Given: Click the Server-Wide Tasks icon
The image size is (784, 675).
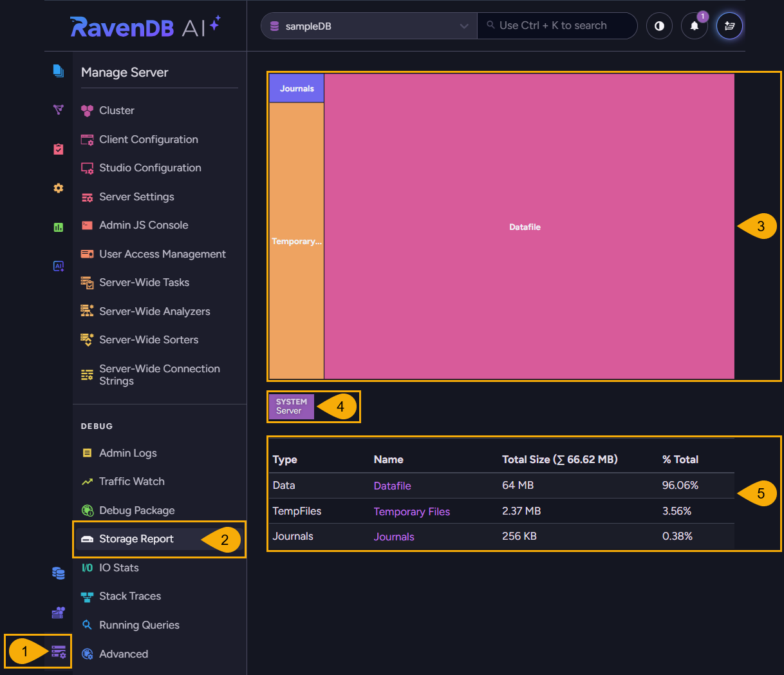Looking at the screenshot, I should point(87,282).
